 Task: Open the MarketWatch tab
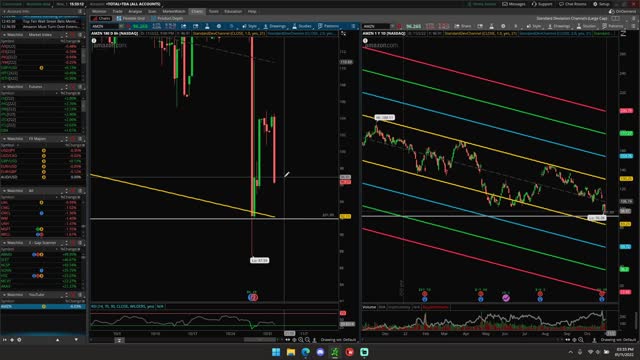tap(174, 11)
